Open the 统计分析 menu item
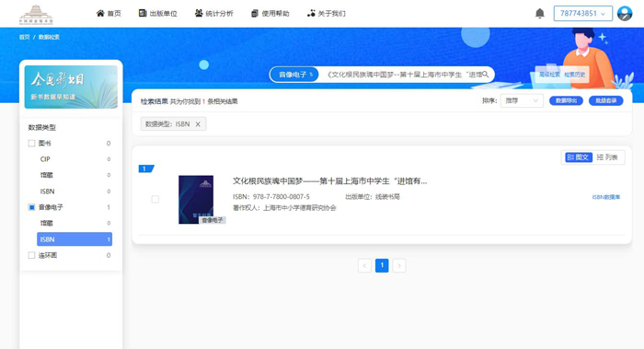644x349 pixels. click(x=214, y=14)
